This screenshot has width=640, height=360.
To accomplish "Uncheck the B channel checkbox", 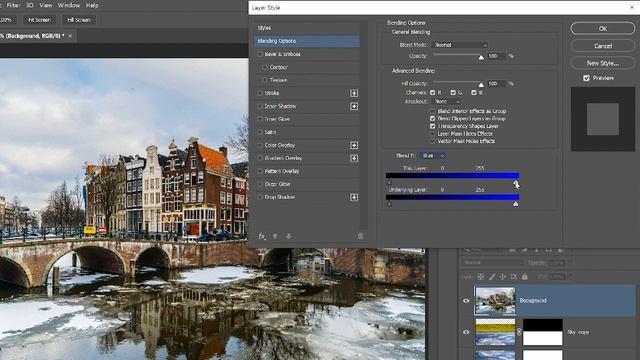I will [474, 93].
